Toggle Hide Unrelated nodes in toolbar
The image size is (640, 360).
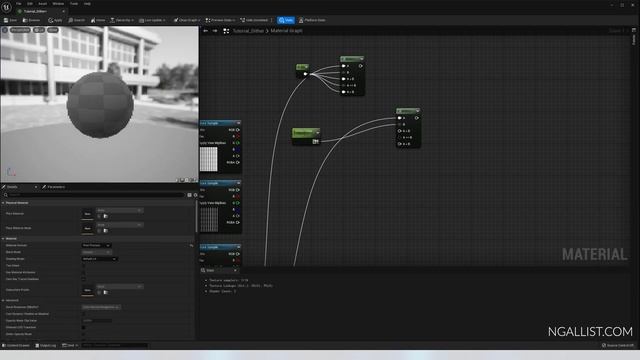tap(254, 20)
